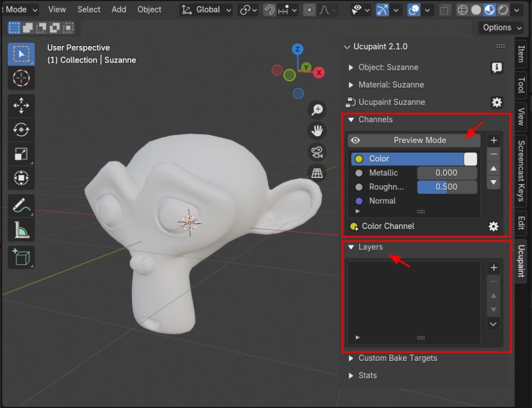Switch to wireframe shading
This screenshot has width=532, height=408.
[463, 10]
